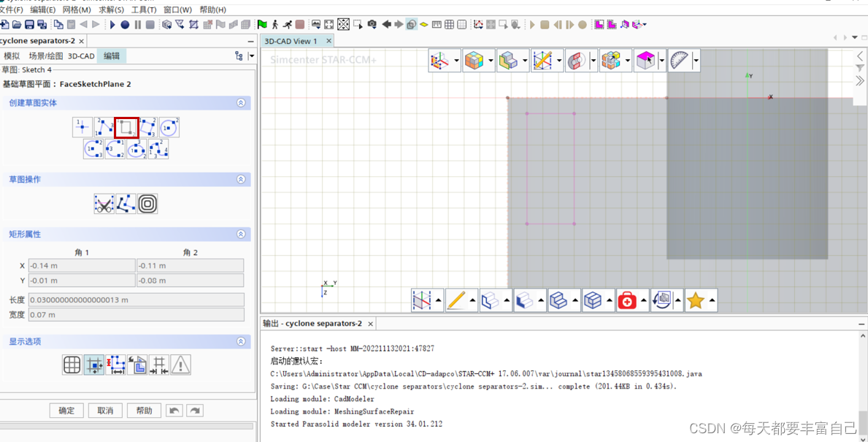
Task: Open the 文件(F) menu
Action: point(11,10)
